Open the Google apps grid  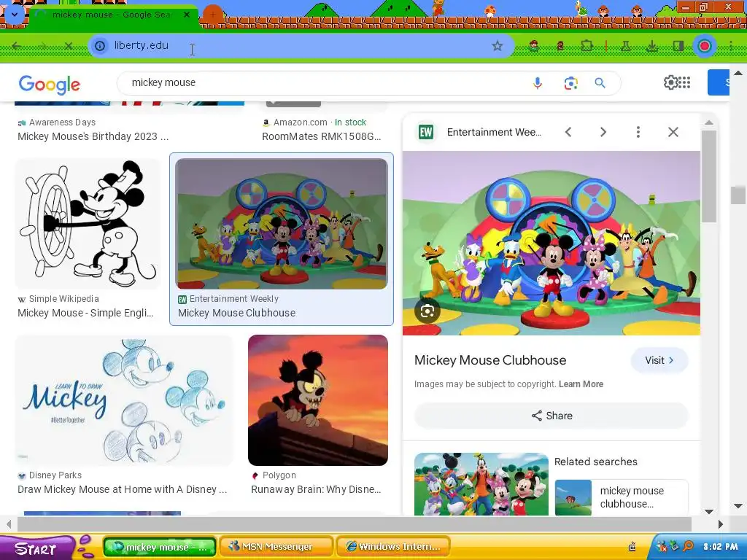coord(684,82)
